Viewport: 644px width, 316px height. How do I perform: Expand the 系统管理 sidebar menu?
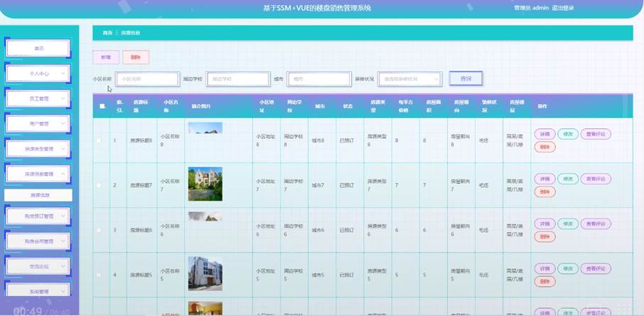tap(38, 291)
